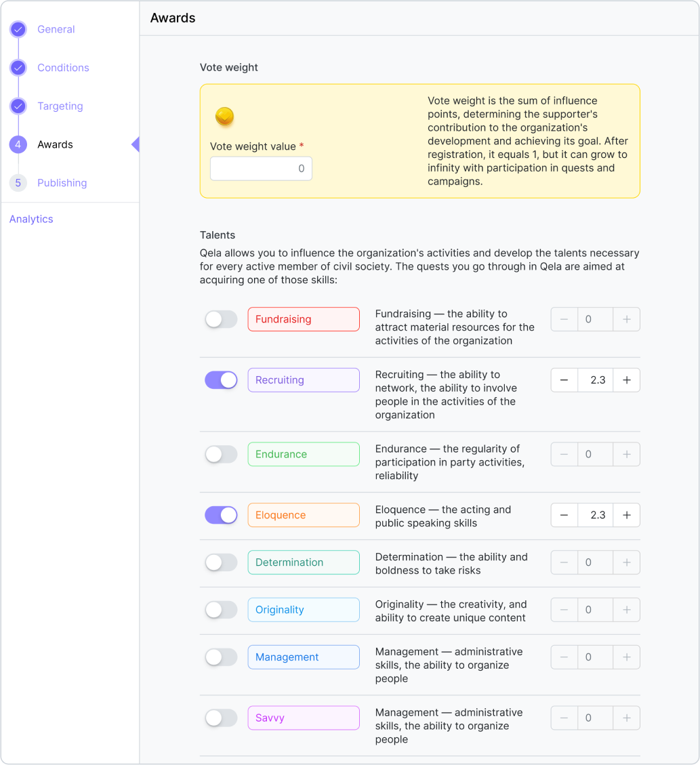
Task: Go to the Publishing step
Action: click(x=62, y=183)
